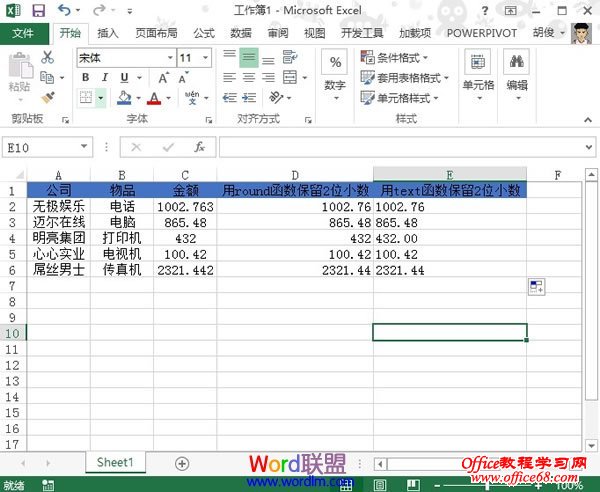The height and width of the screenshot is (492, 600).
Task: Click the Auto Fill Options icon
Action: tap(536, 287)
